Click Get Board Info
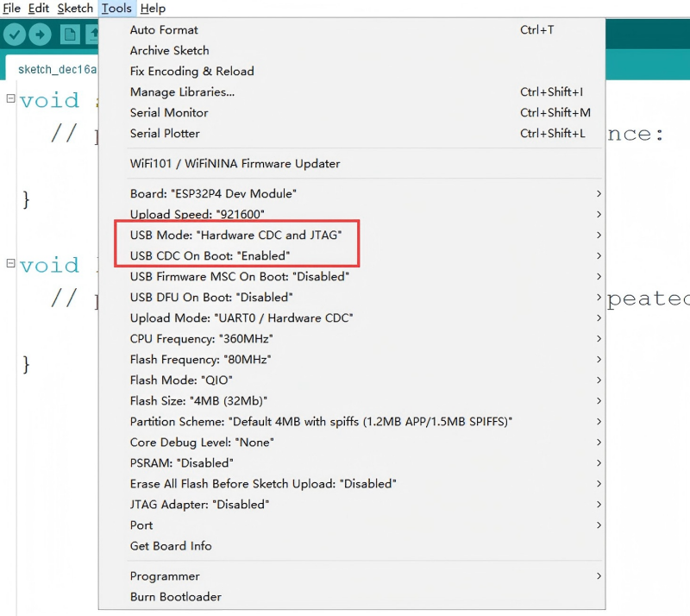Viewport: 690px width, 616px height. point(171,546)
